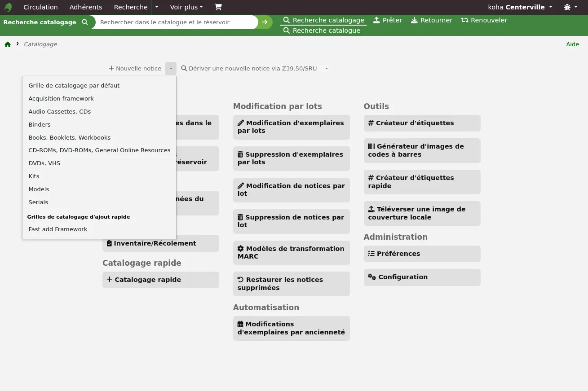Image resolution: width=588 pixels, height=391 pixels.
Task: Open Modèles de transformation MARC
Action: 292,253
